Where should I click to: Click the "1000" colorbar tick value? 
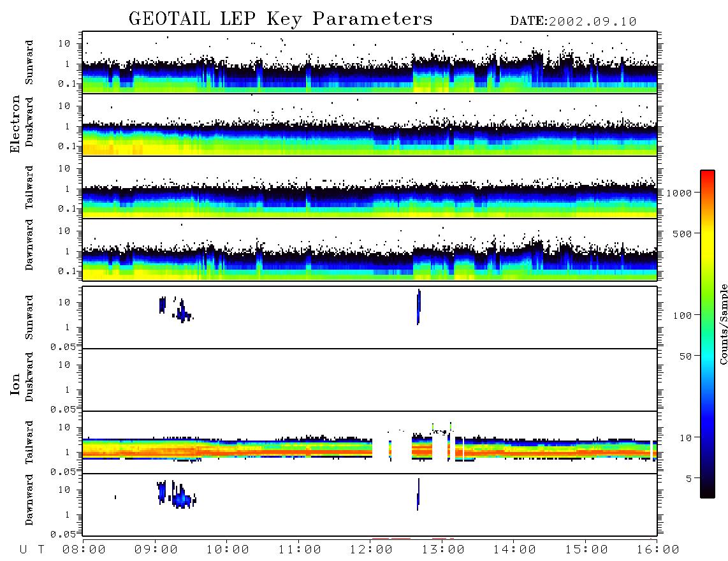[x=680, y=193]
